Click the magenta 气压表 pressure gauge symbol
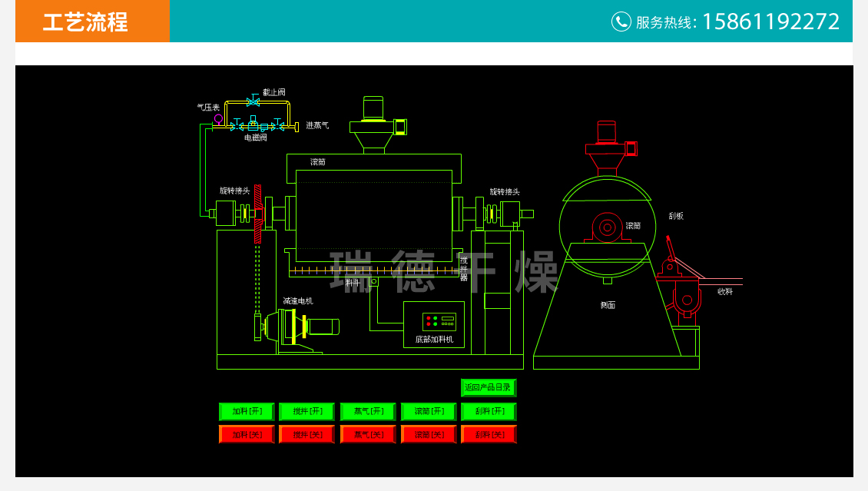 [218, 118]
